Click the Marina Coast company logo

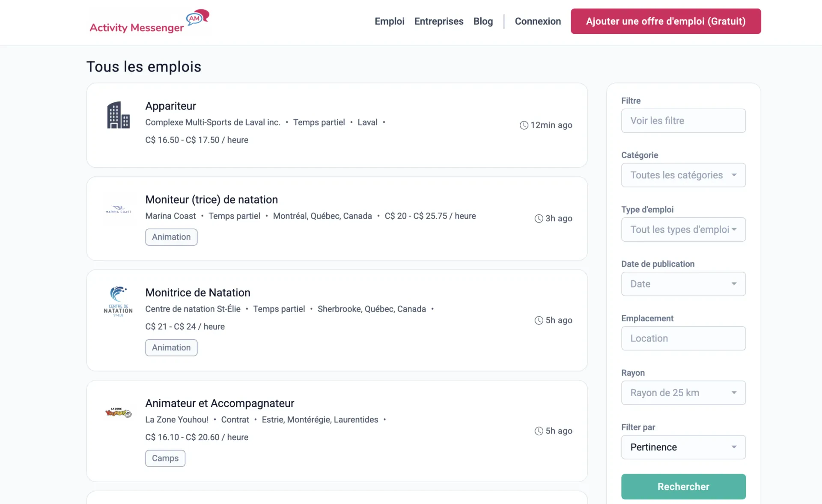click(x=118, y=209)
